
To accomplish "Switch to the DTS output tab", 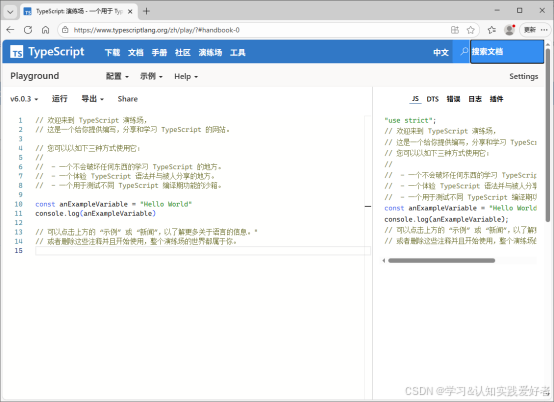I will [432, 99].
